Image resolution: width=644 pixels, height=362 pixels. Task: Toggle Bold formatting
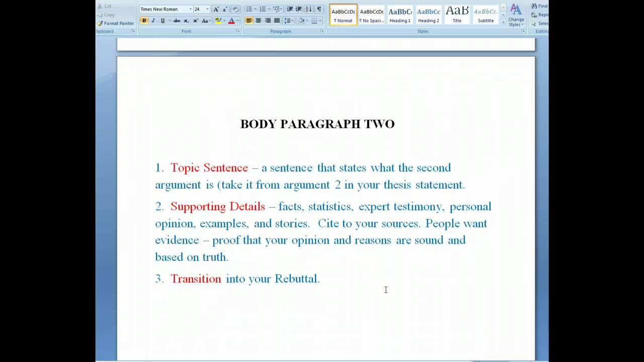(144, 21)
